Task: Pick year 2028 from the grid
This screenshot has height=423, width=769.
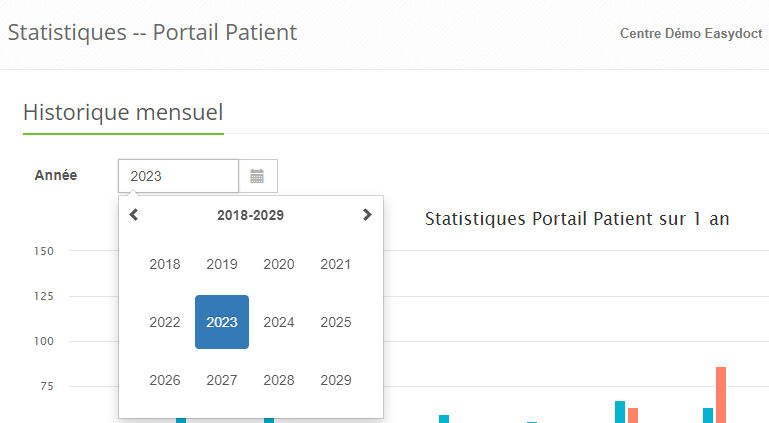Action: [279, 380]
